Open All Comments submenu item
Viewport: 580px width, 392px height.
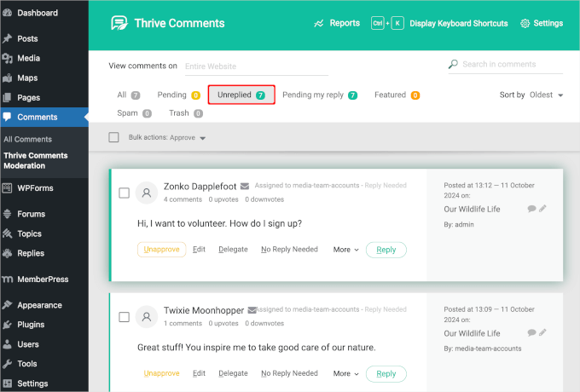click(x=28, y=139)
